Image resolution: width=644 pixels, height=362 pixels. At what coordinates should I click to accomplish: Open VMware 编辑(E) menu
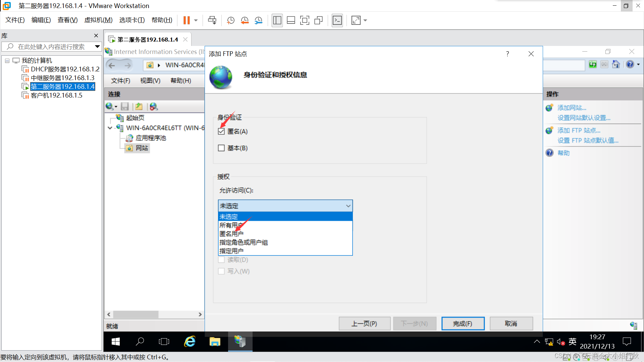pyautogui.click(x=41, y=20)
